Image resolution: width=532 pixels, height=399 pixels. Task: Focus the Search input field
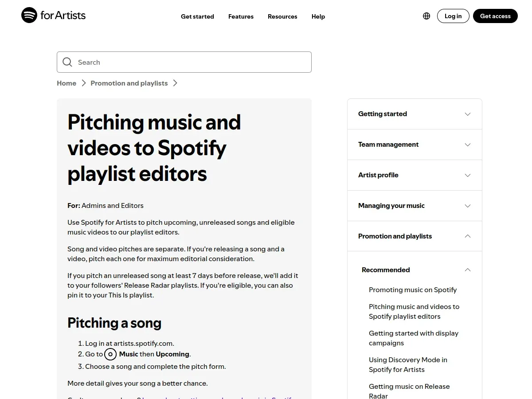(x=184, y=62)
